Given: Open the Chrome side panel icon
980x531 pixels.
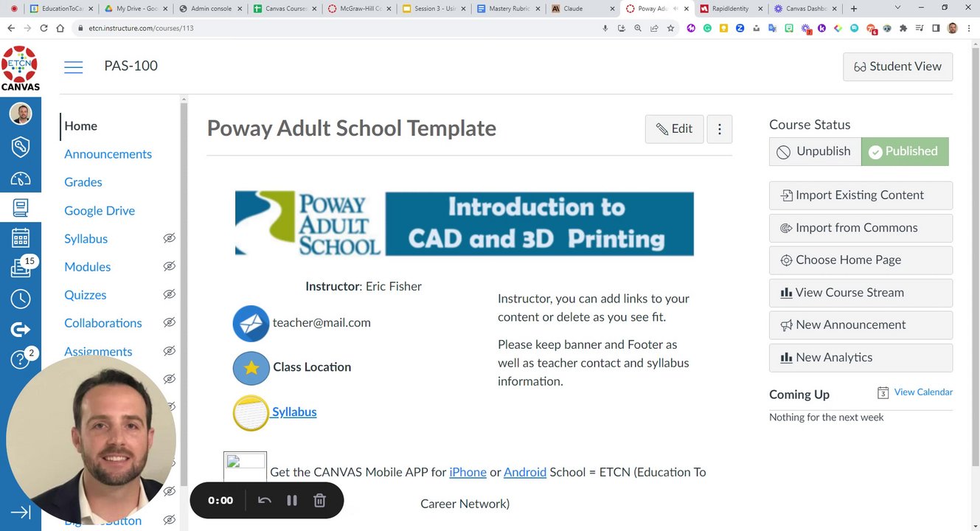Looking at the screenshot, I should tap(936, 28).
